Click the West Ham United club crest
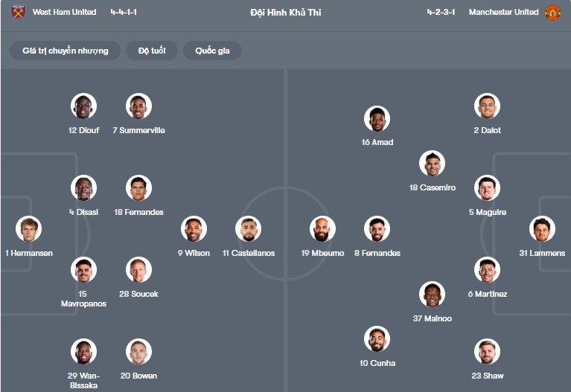This screenshot has width=571, height=392. [x=18, y=13]
